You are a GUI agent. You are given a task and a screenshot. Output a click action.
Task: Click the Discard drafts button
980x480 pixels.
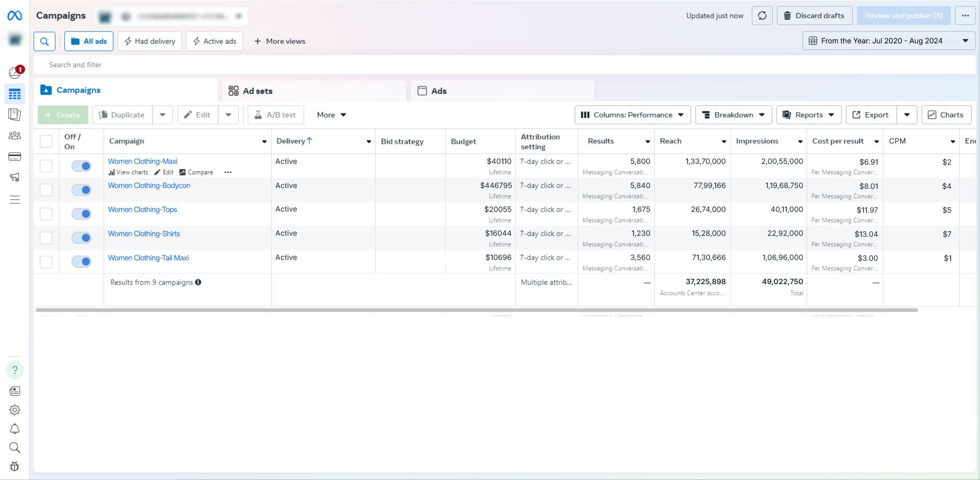coord(814,16)
